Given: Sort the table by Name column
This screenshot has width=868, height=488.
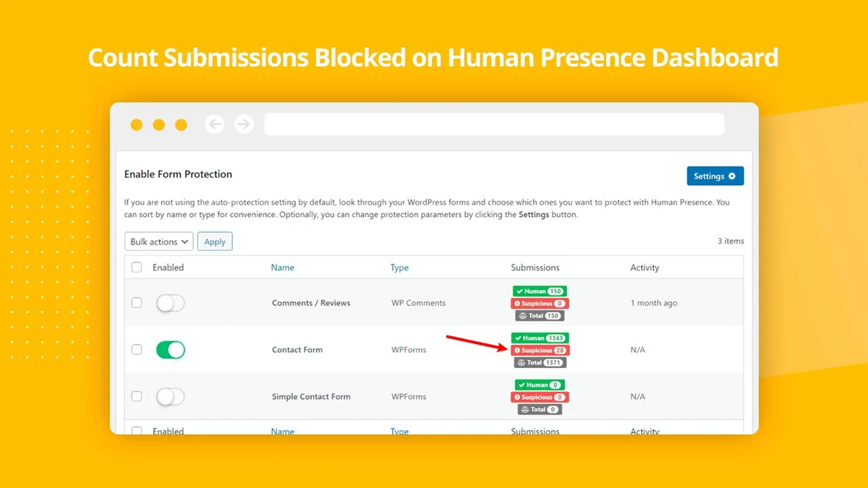Looking at the screenshot, I should coord(282,267).
